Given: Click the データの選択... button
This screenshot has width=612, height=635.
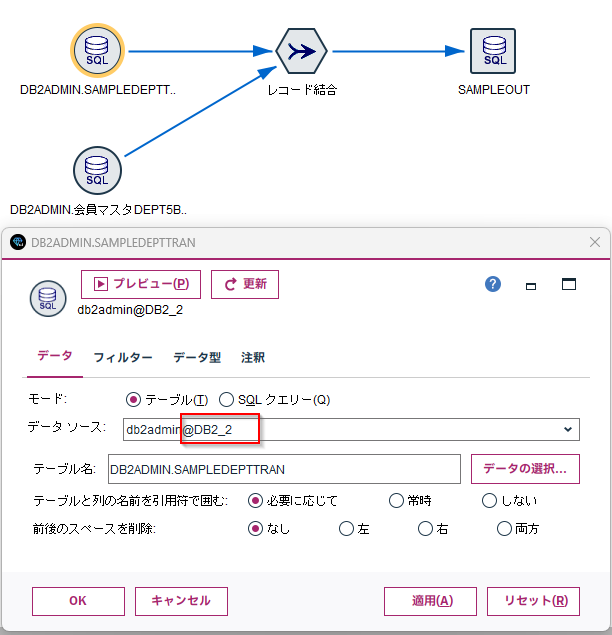Looking at the screenshot, I should 525,469.
